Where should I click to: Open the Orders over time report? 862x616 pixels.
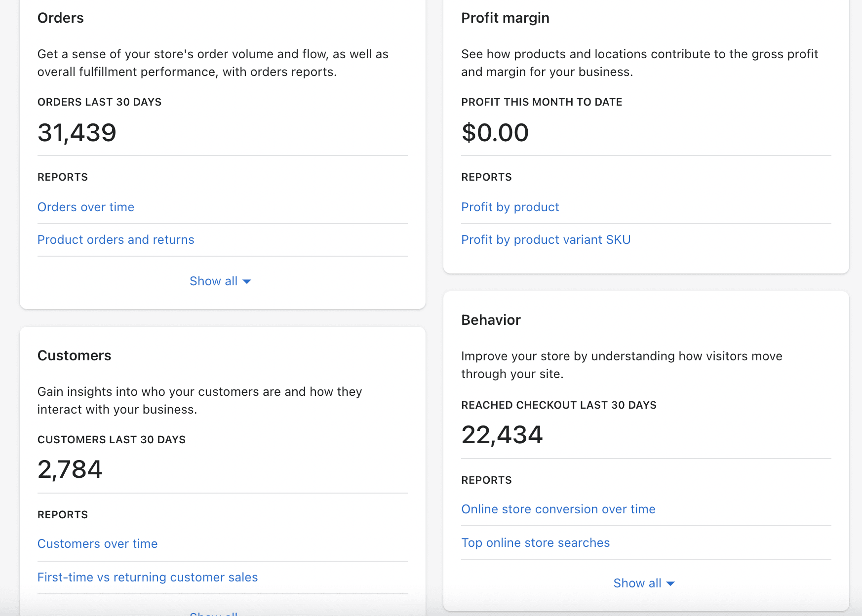tap(86, 207)
